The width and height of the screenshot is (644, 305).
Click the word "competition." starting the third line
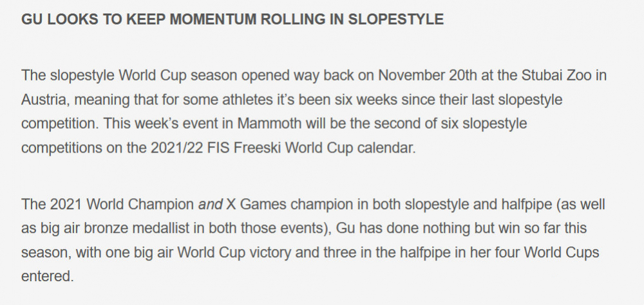60,124
